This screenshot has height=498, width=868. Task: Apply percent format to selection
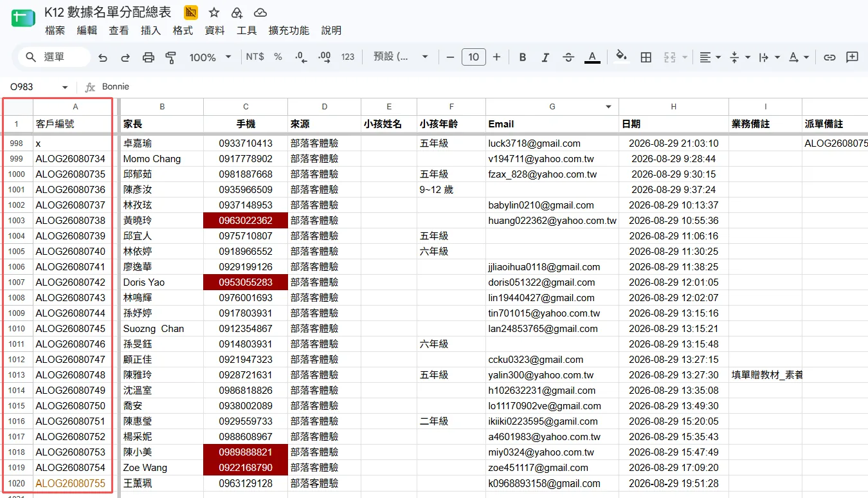click(x=278, y=57)
